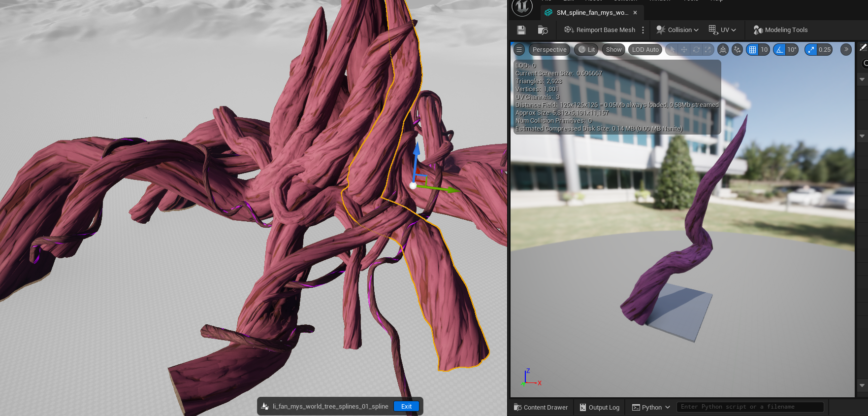The width and height of the screenshot is (868, 416).
Task: Open the UV dropdown menu
Action: pyautogui.click(x=722, y=30)
